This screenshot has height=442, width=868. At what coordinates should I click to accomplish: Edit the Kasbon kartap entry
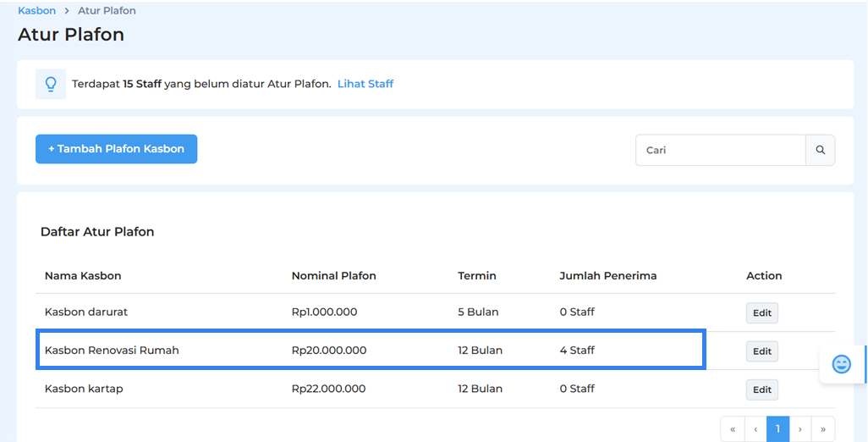(761, 390)
